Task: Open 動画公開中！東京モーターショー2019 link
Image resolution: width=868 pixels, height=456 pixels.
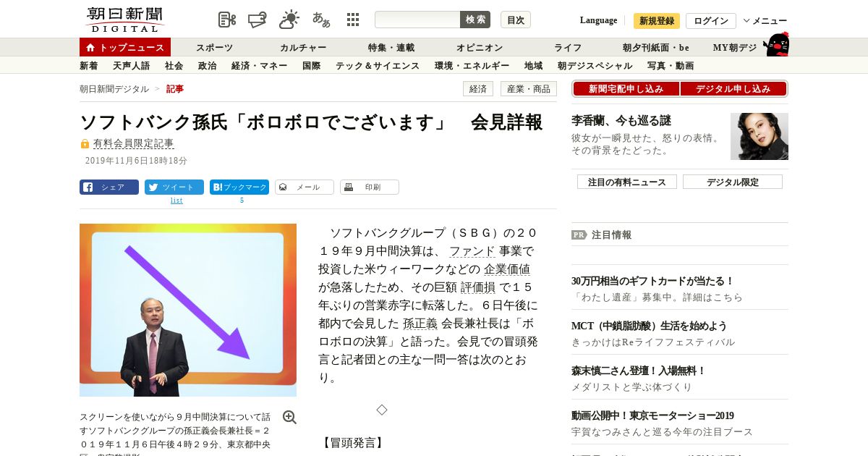Action: (x=652, y=416)
